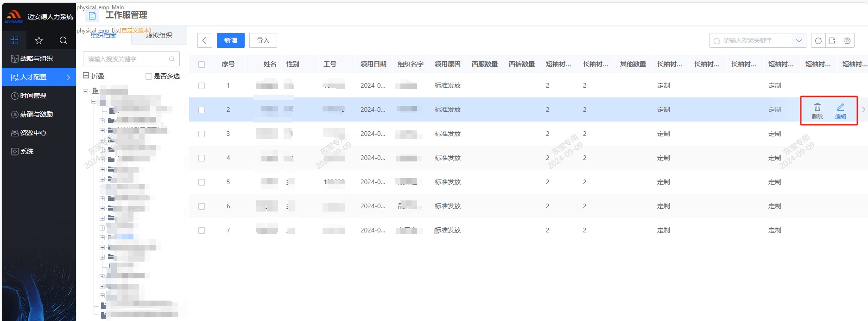The width and height of the screenshot is (868, 321).
Task: Enable the 是否多选 checkbox
Action: coord(149,77)
